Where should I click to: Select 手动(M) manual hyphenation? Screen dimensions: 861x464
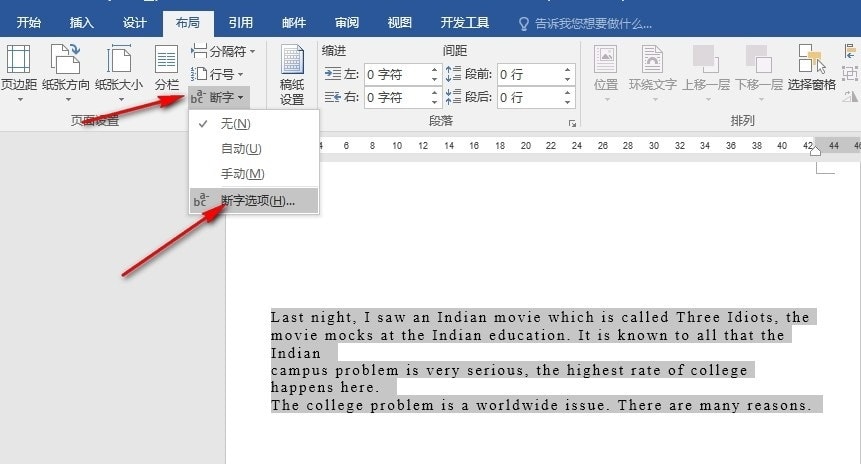click(242, 174)
